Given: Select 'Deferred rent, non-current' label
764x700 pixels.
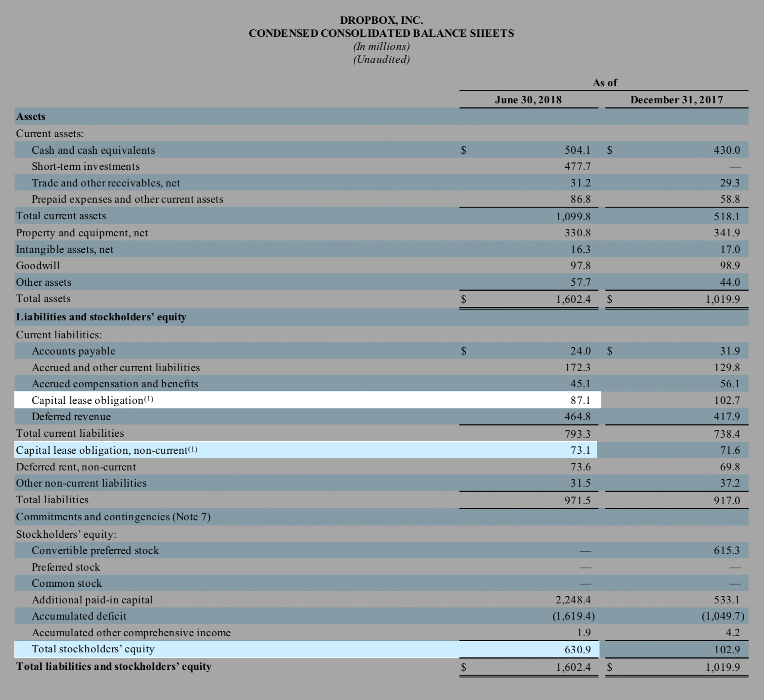Looking at the screenshot, I should (76, 467).
